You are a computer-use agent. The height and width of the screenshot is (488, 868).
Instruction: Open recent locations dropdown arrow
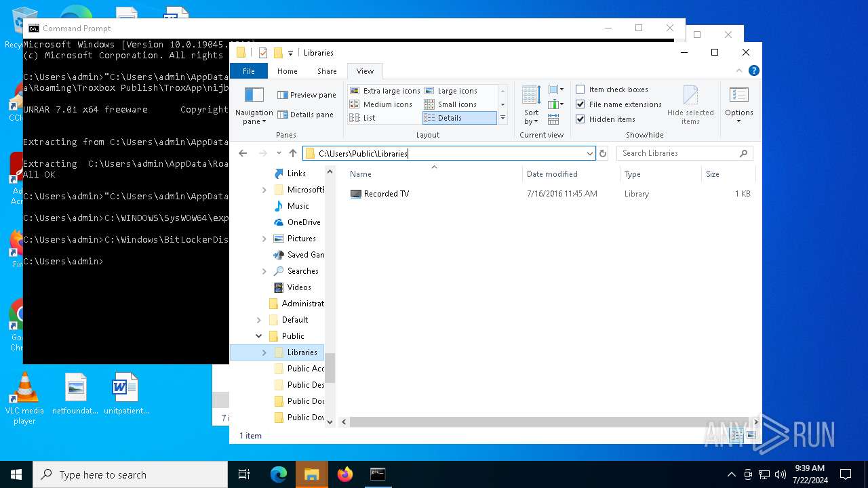click(279, 154)
